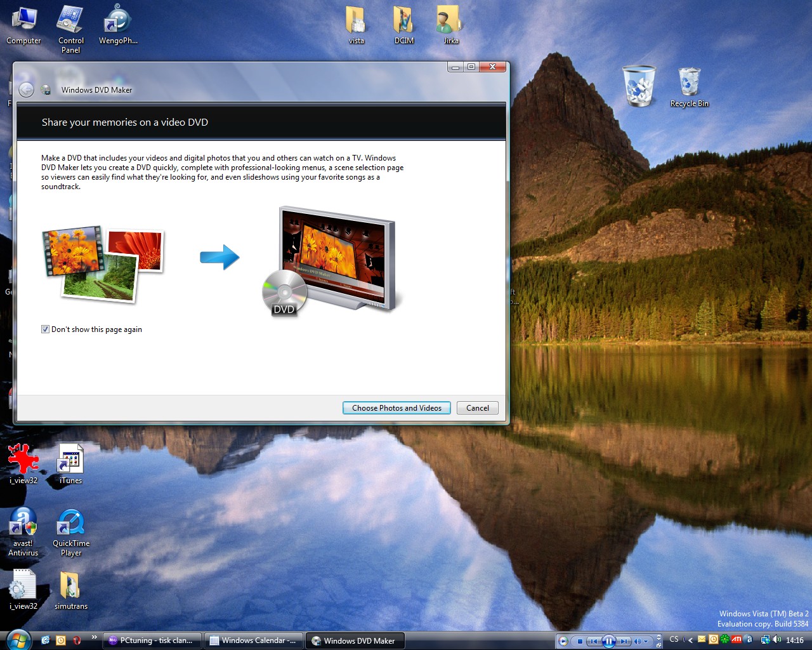Maximize the Windows DVD Maker window

(471, 67)
